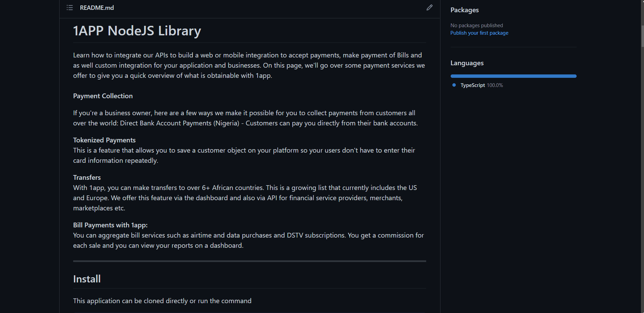Click No packages published text
644x313 pixels.
click(477, 25)
